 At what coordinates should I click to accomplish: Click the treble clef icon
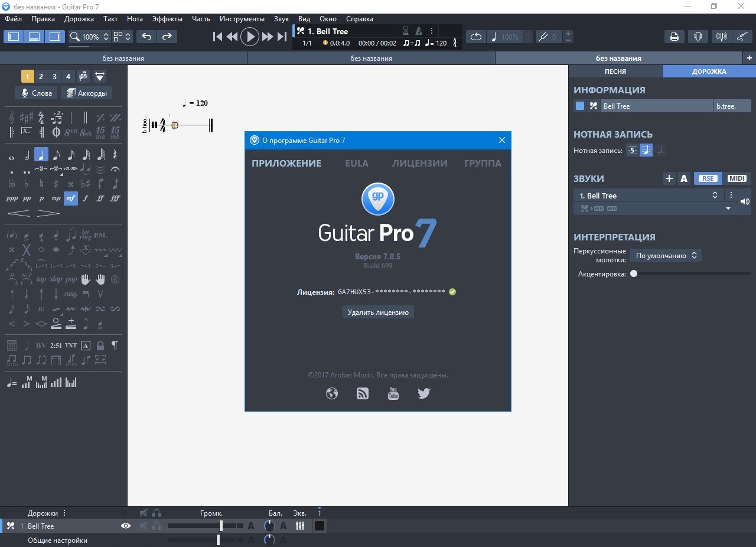12,118
